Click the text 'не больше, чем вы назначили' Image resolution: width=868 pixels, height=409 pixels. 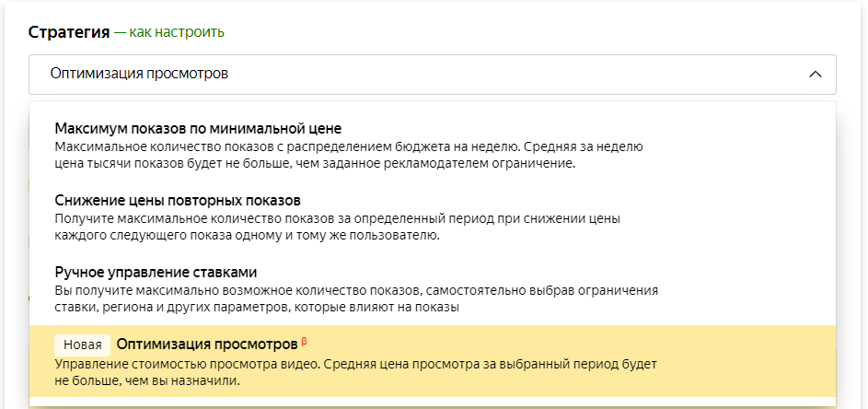coord(147,381)
